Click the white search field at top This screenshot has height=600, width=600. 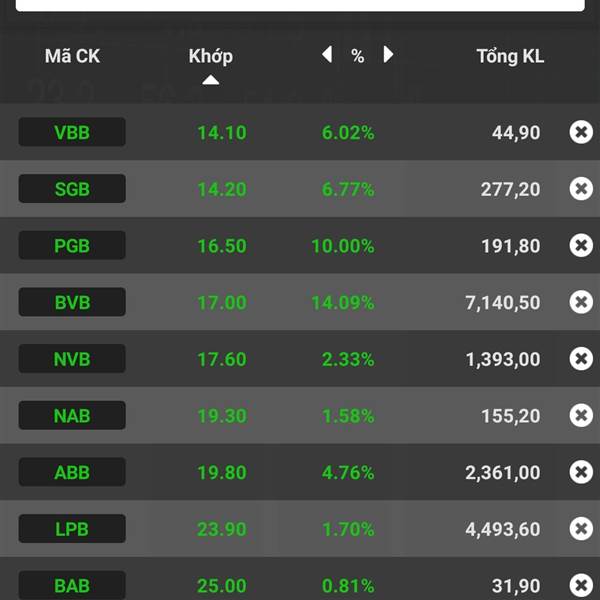(x=300, y=5)
